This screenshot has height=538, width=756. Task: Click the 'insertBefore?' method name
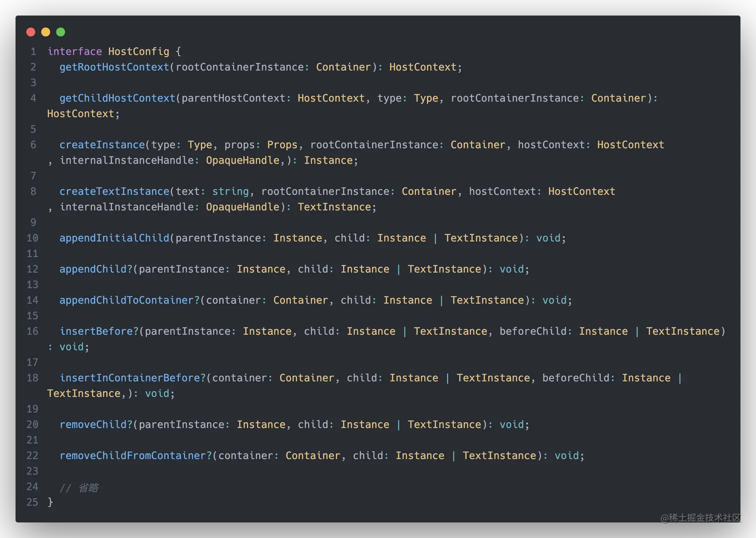99,331
